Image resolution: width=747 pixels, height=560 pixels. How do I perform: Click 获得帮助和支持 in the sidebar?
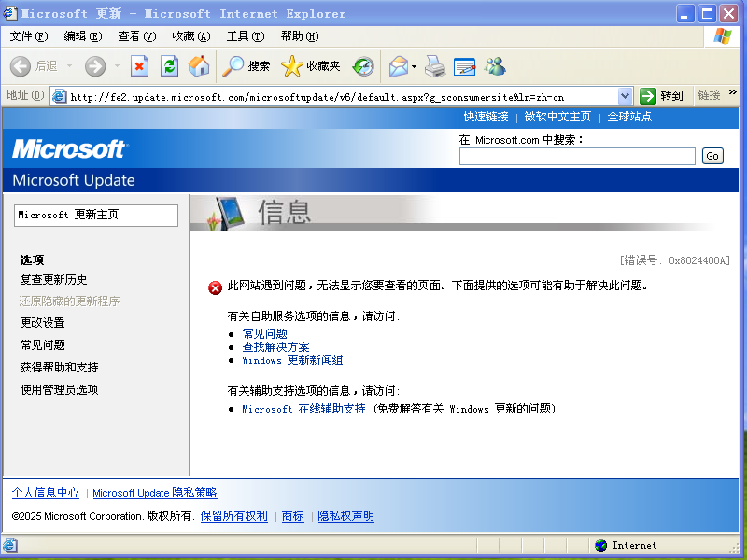(x=59, y=367)
